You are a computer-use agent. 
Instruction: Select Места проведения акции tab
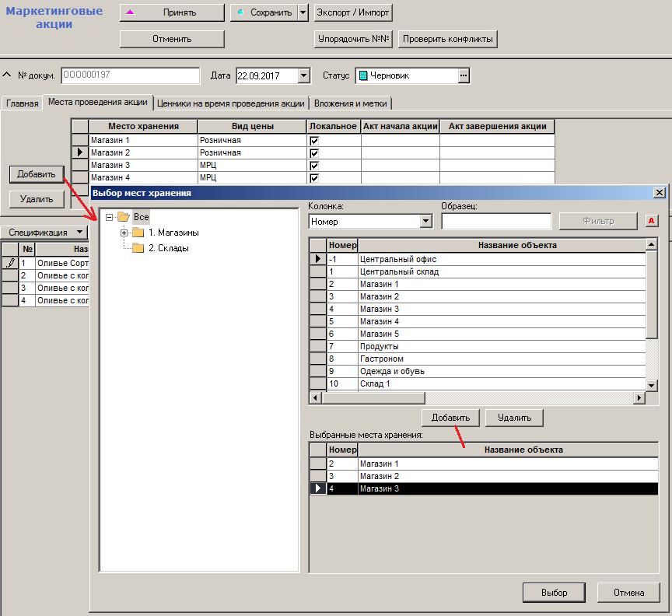coord(98,102)
